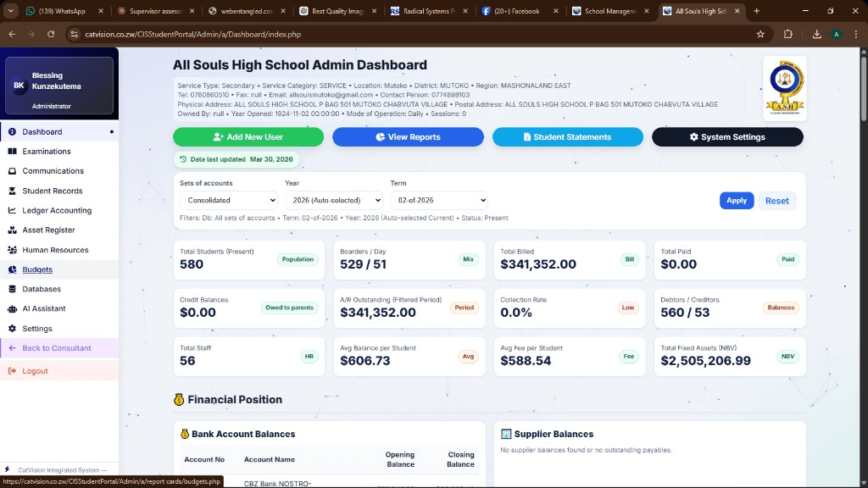Click the AI Assistant robot icon
Image resolution: width=868 pixels, height=488 pixels.
[12, 308]
